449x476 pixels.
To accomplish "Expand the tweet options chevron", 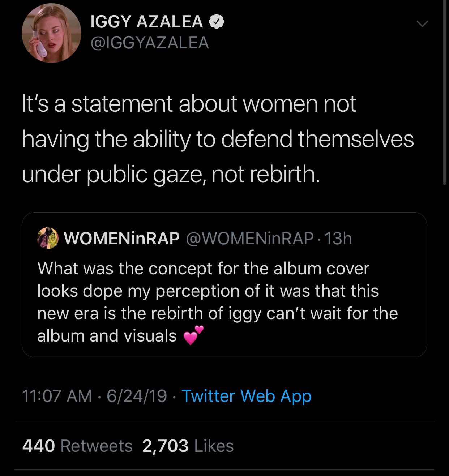I will click(422, 24).
